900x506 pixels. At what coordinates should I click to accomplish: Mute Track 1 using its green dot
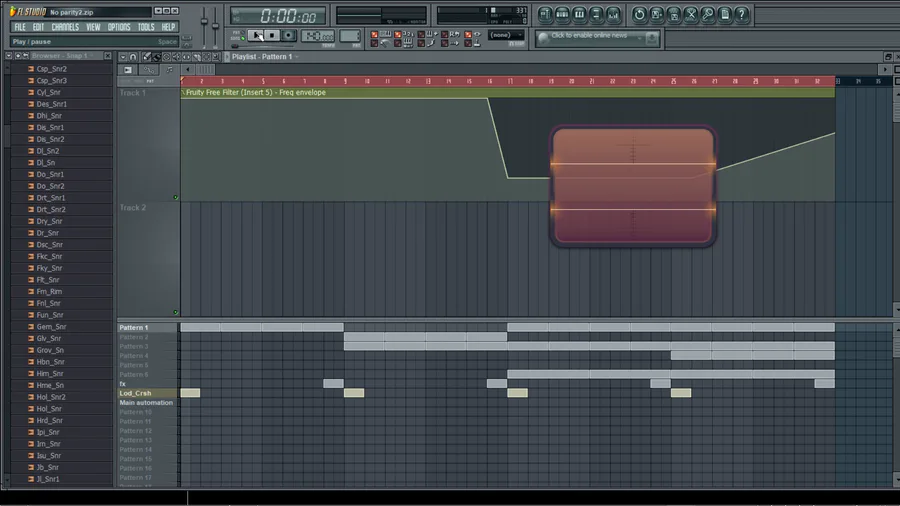click(x=176, y=197)
